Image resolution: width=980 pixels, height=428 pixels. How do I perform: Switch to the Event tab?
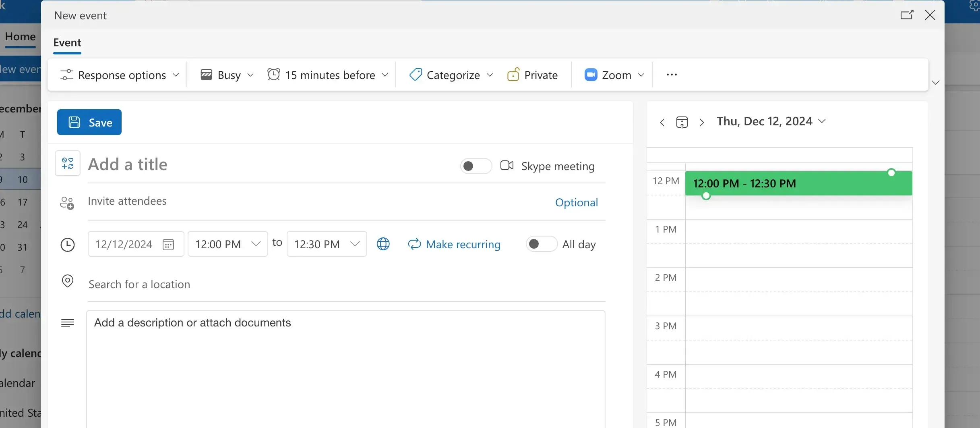click(x=67, y=42)
